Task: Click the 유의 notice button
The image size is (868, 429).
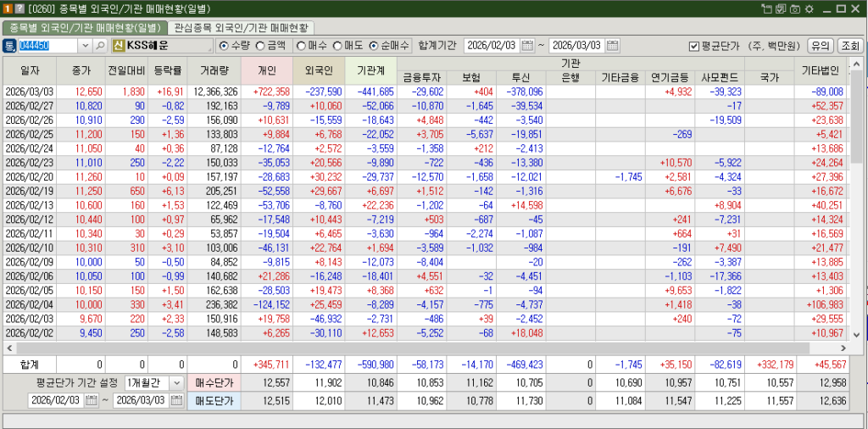Action: tap(820, 45)
